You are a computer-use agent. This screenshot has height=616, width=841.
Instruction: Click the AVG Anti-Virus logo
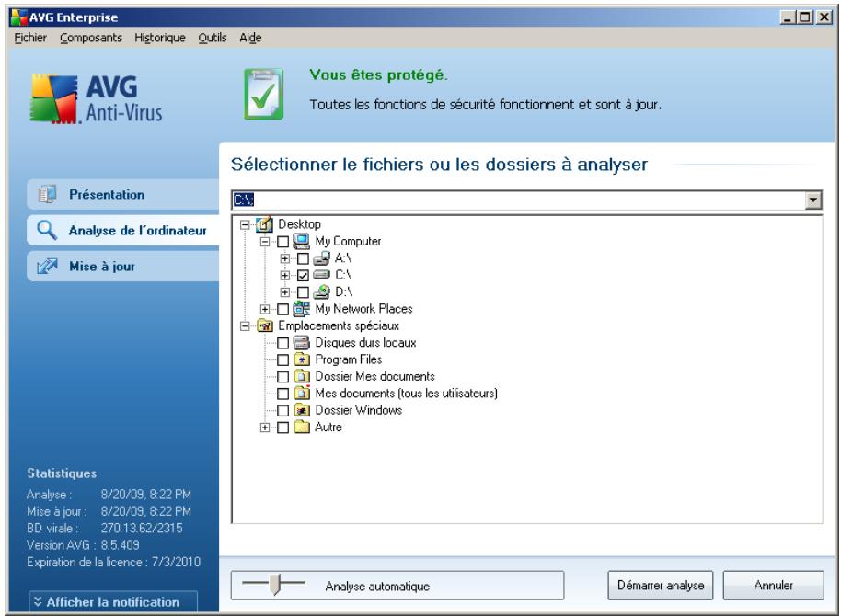point(96,99)
